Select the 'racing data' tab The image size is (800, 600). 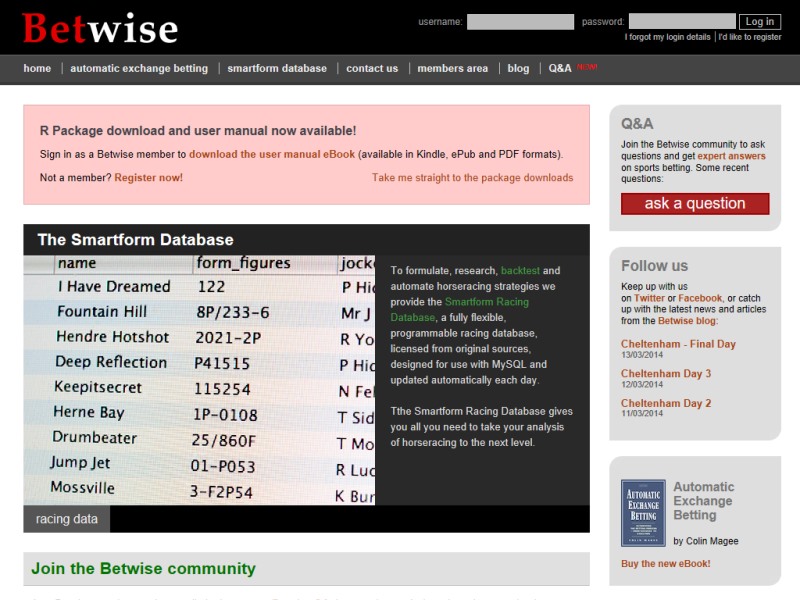(x=66, y=519)
